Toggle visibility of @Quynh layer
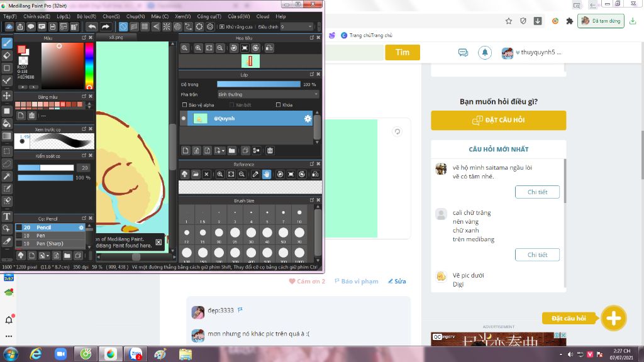 click(184, 119)
